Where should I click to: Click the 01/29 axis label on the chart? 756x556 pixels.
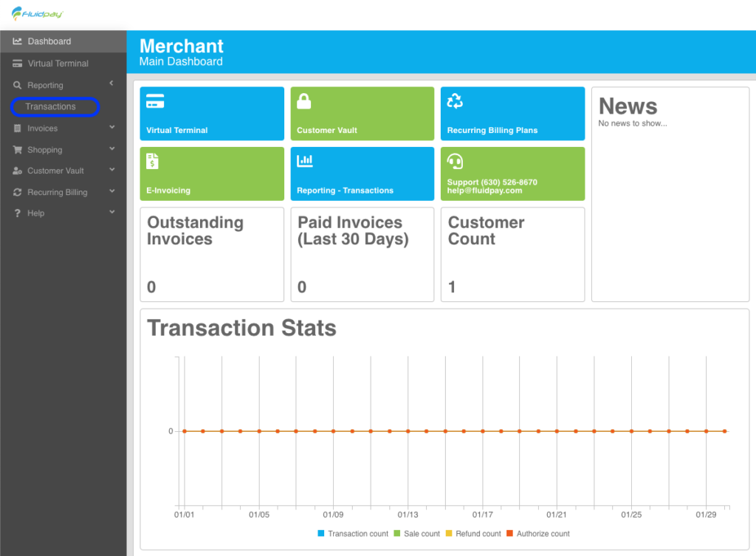(706, 515)
